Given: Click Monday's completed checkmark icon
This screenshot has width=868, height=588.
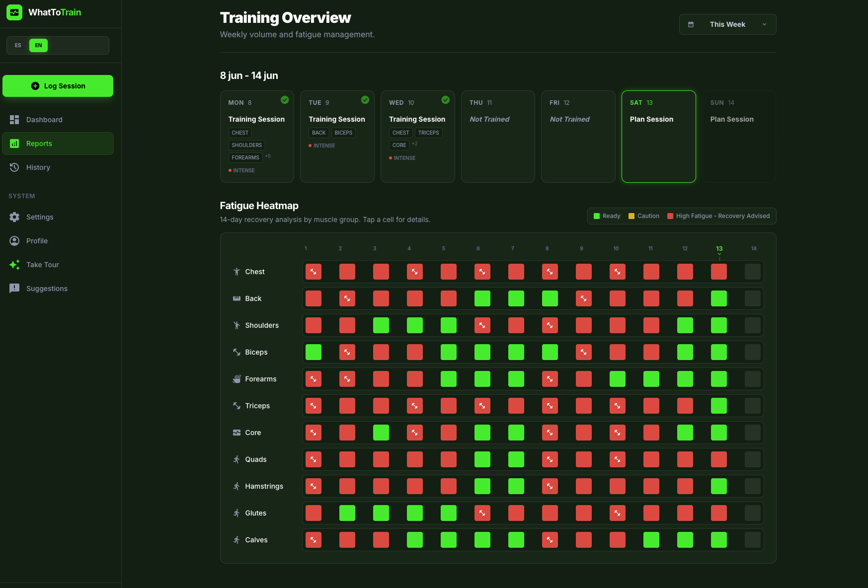Looking at the screenshot, I should [x=285, y=100].
